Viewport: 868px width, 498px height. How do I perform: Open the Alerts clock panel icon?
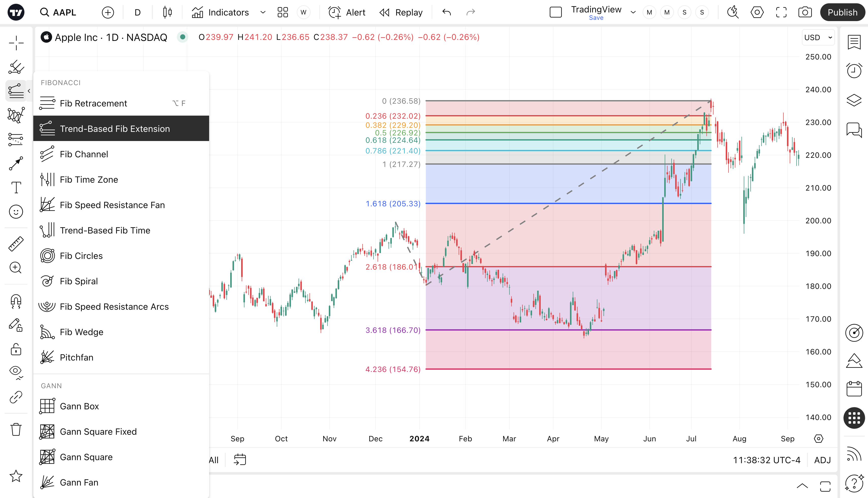[854, 71]
